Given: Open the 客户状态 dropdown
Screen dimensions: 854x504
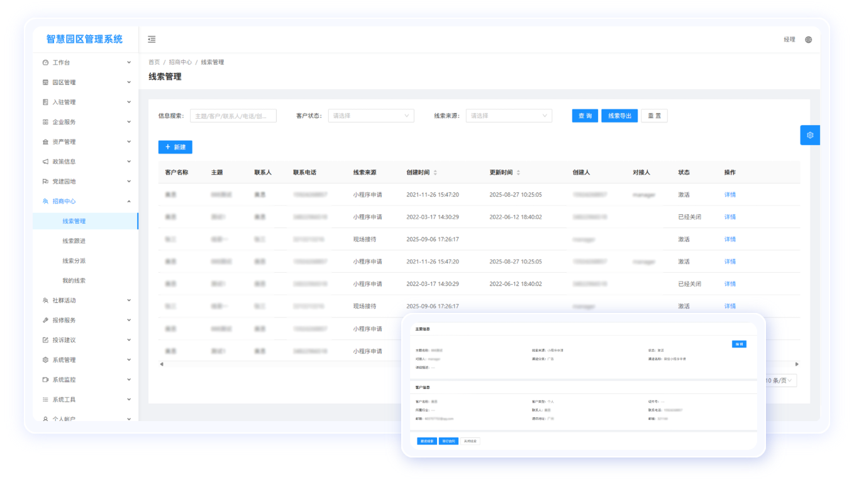Looking at the screenshot, I should (371, 116).
